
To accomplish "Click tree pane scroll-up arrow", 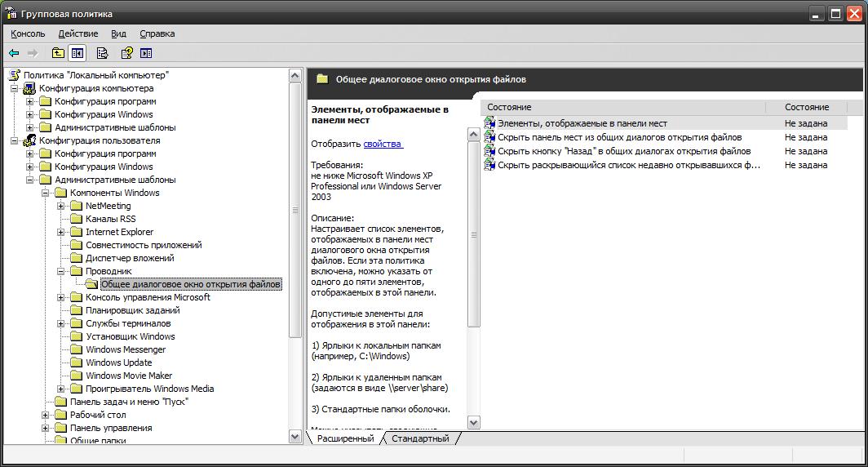I will coord(295,75).
